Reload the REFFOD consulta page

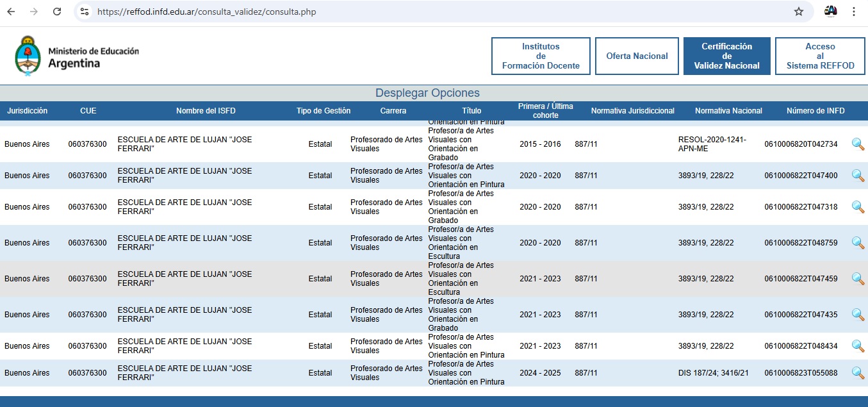tap(57, 12)
